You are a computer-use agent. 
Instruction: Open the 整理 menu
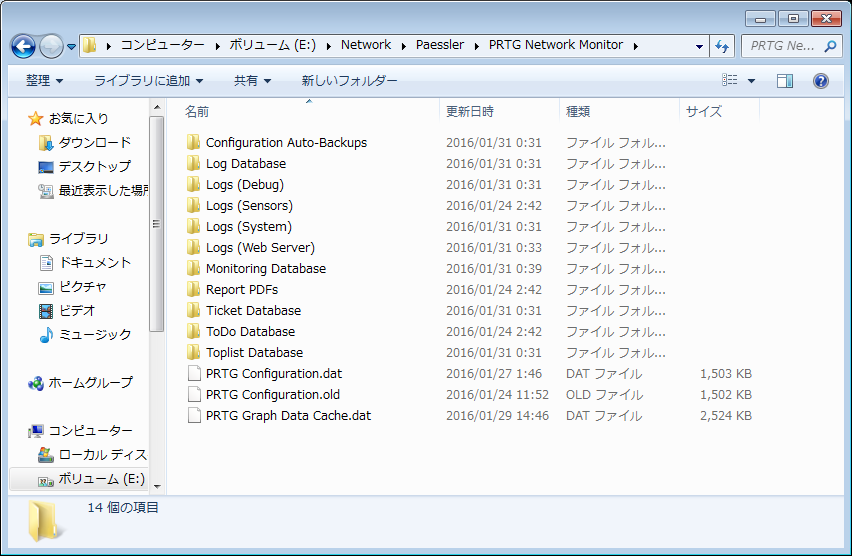(x=45, y=81)
